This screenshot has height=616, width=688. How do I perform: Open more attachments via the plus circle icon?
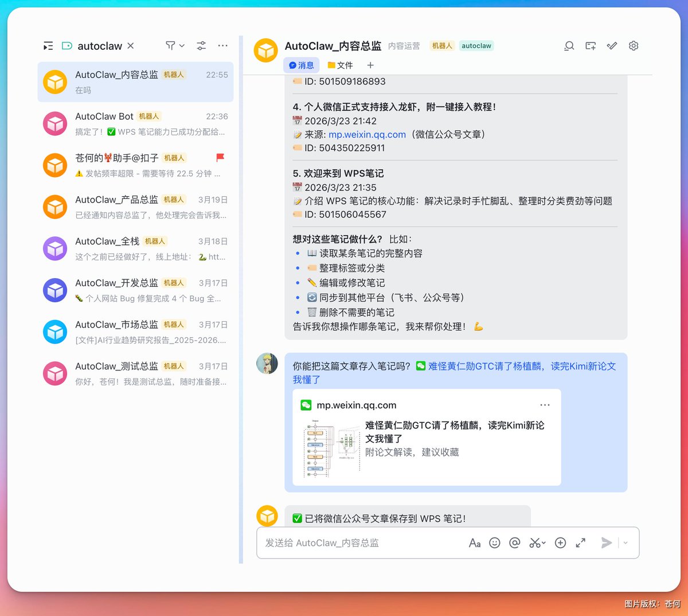560,543
